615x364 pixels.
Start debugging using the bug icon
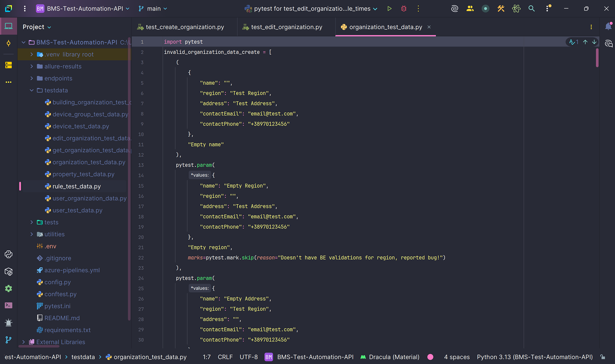tap(403, 8)
